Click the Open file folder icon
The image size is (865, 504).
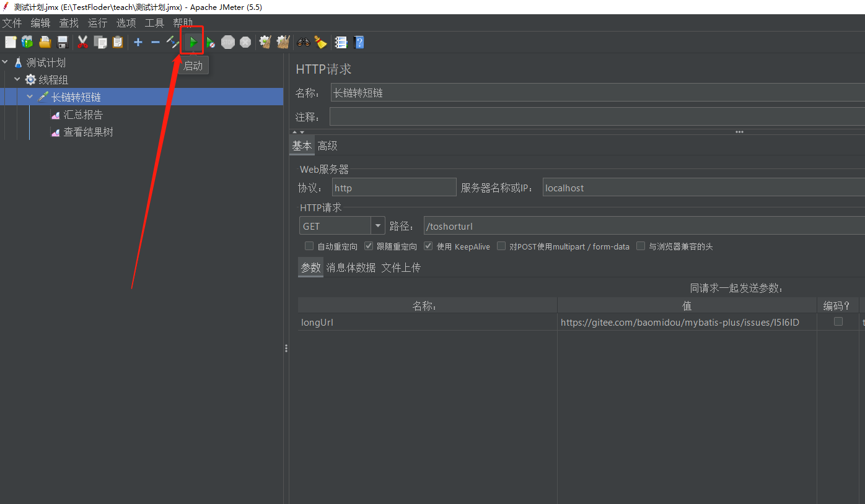(45, 42)
